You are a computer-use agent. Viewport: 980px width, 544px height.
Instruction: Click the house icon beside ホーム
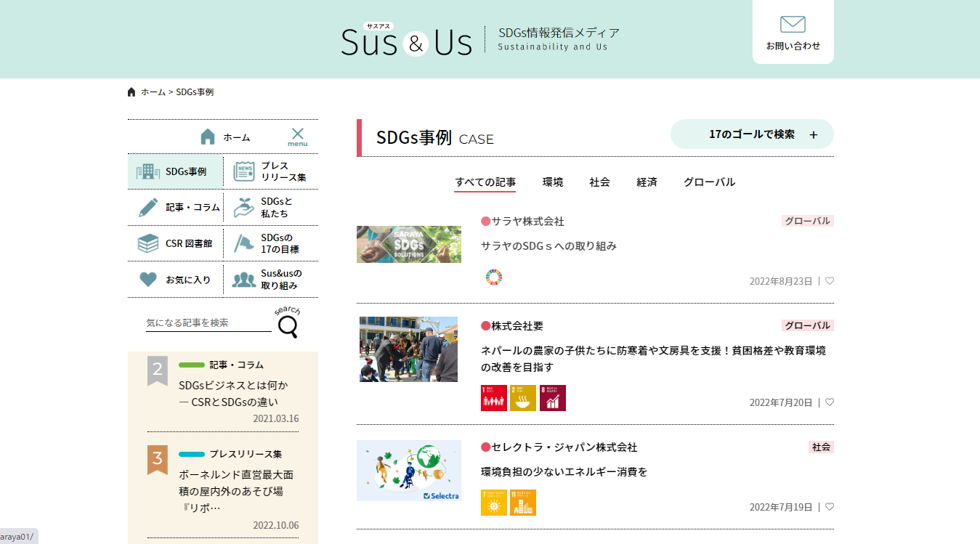pyautogui.click(x=208, y=137)
